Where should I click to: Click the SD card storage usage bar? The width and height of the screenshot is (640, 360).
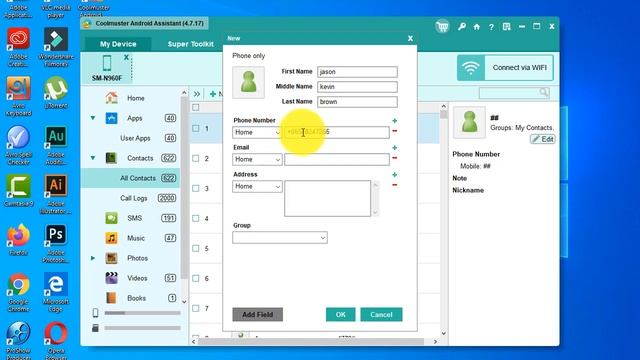[142, 328]
